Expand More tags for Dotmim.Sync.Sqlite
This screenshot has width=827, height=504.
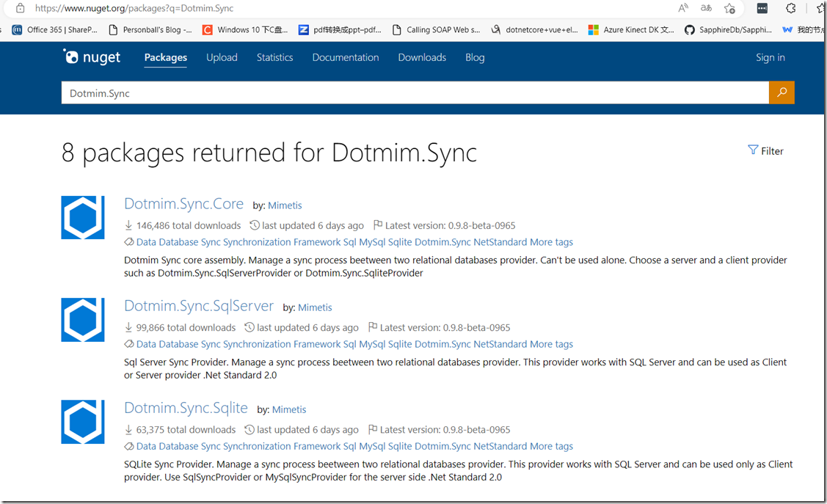click(551, 446)
